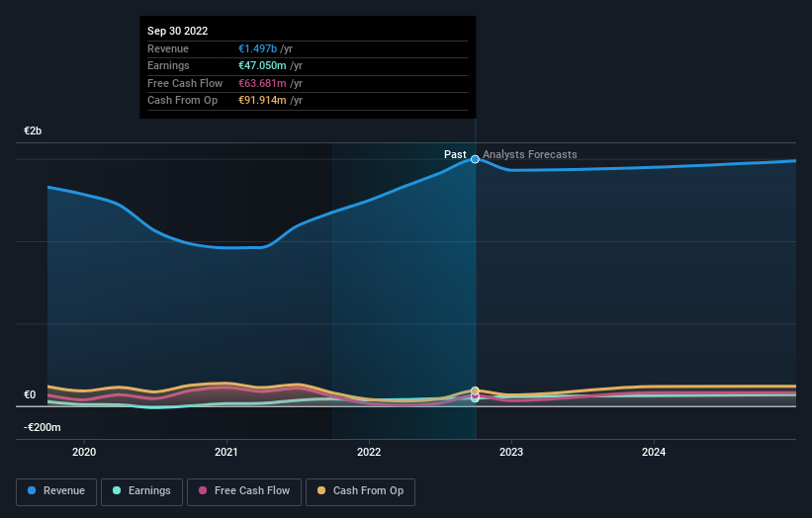Click the 2022 x-axis label
The image size is (812, 518).
(369, 452)
